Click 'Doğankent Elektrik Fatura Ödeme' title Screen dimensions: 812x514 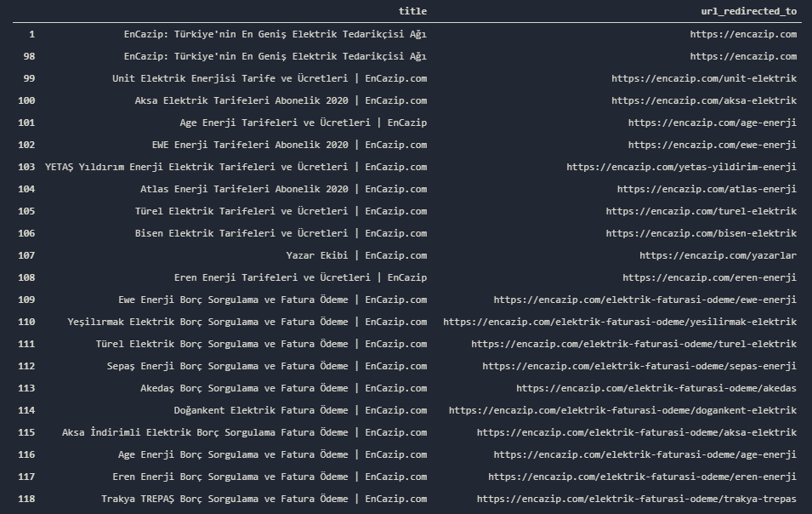pyautogui.click(x=300, y=410)
